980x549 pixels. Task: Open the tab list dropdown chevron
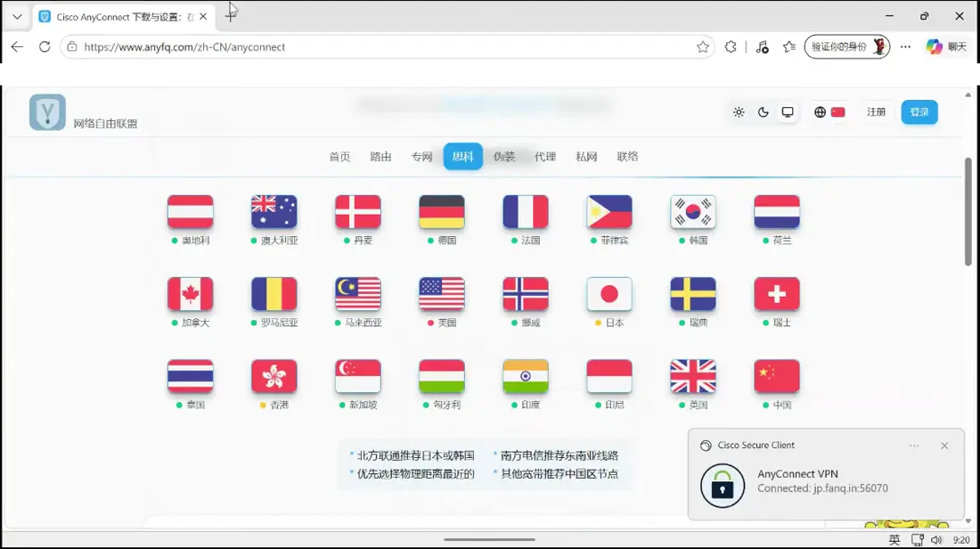point(17,17)
